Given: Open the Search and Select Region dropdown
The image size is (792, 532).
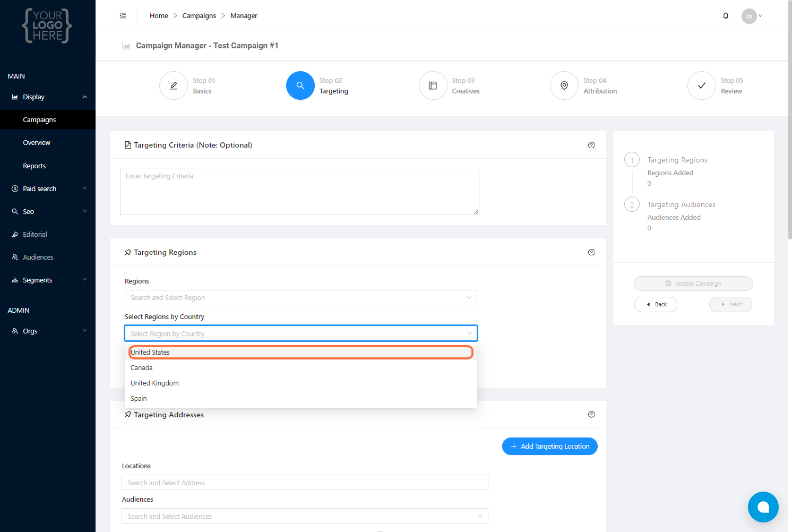Looking at the screenshot, I should coord(300,297).
